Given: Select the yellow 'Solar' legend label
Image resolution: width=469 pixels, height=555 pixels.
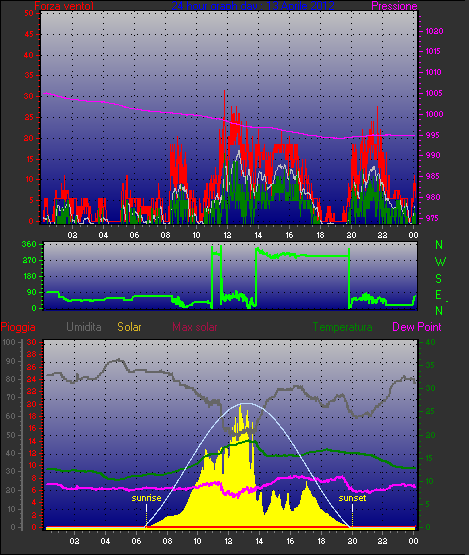Looking at the screenshot, I should tap(129, 327).
